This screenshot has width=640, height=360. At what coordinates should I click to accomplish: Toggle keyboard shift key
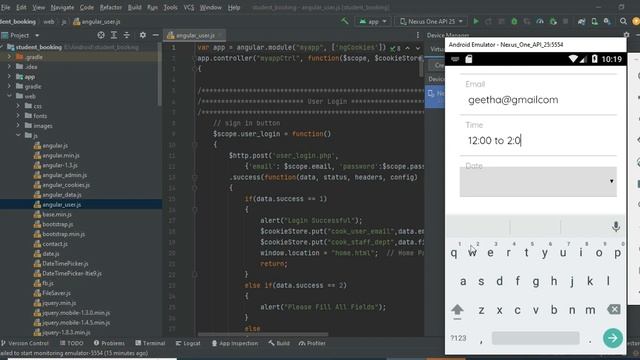457,310
